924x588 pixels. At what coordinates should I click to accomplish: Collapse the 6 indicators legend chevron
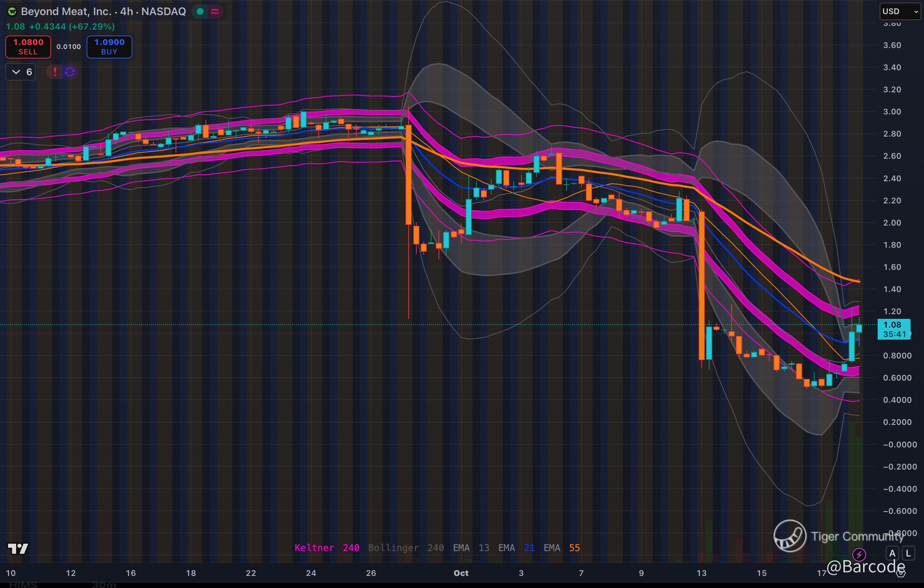point(16,72)
